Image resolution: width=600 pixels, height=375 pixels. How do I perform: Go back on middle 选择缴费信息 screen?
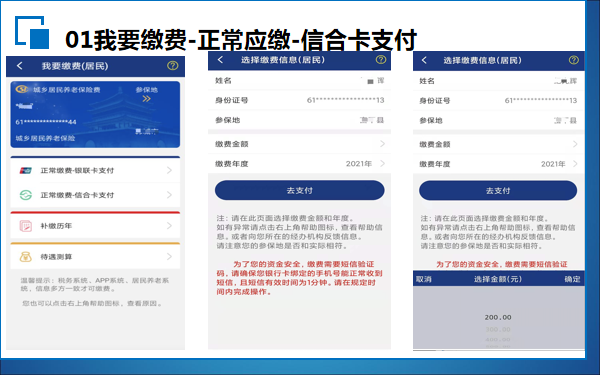(x=220, y=60)
